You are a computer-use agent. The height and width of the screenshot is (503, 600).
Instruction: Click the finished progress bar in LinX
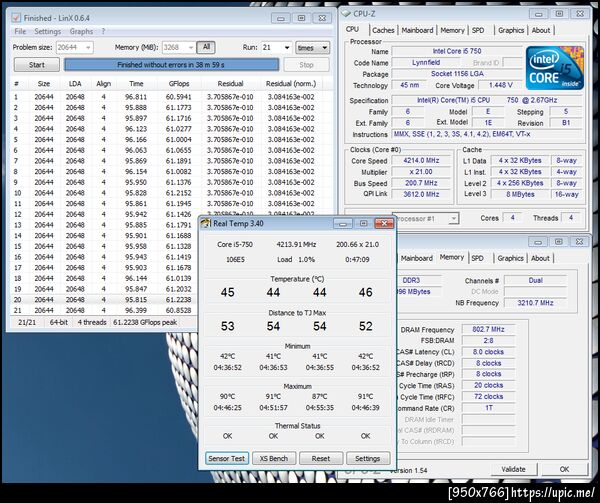point(171,65)
